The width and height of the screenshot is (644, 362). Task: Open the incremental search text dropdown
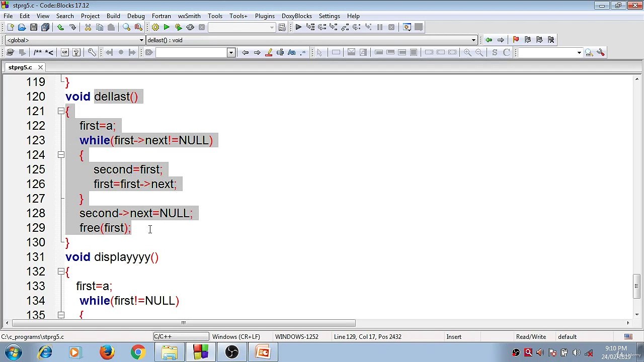pos(231,52)
